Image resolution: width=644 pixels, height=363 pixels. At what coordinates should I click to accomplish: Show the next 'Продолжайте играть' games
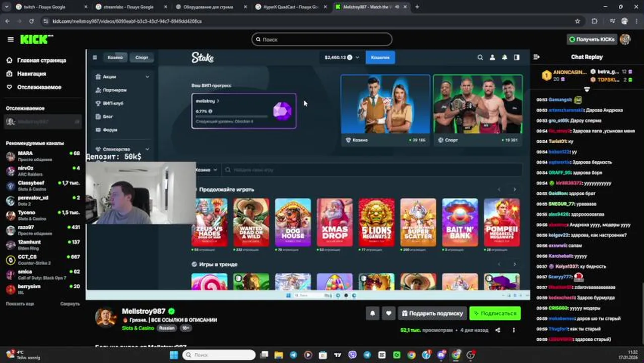(x=514, y=190)
